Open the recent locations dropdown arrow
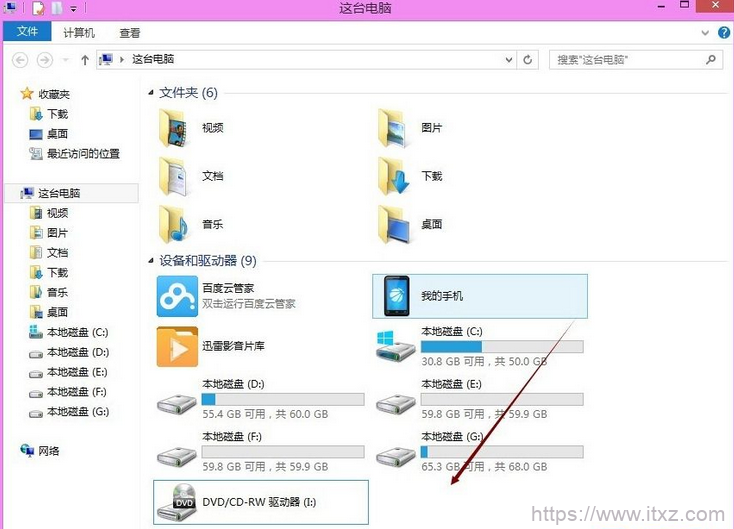The height and width of the screenshot is (529, 734). [66, 60]
